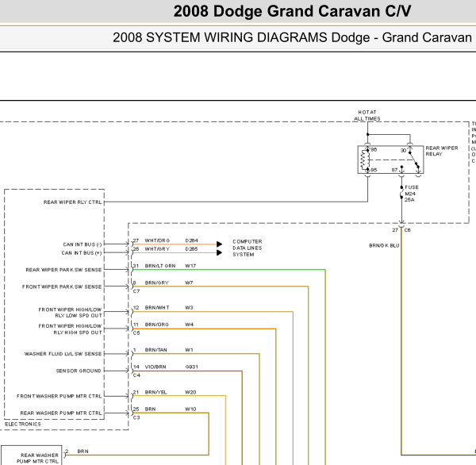Click the 'SENSOR GROUND' label
The height and width of the screenshot is (465, 476).
pyautogui.click(x=79, y=371)
